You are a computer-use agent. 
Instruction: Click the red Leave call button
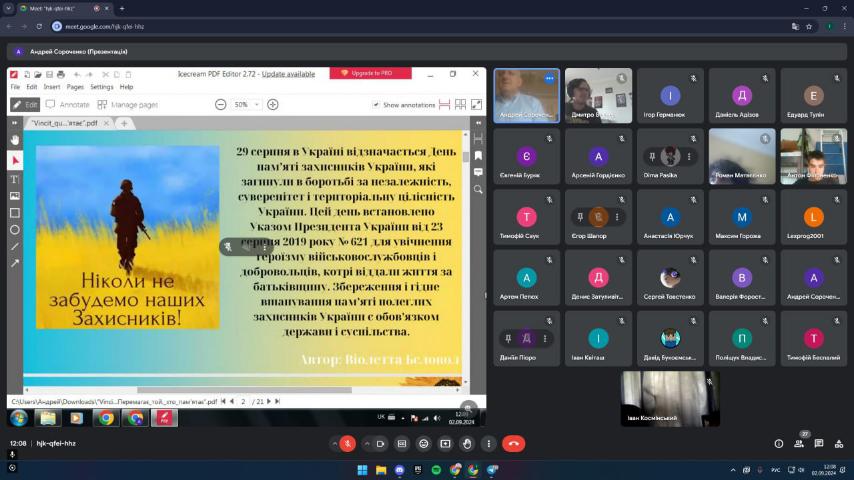pyautogui.click(x=513, y=443)
